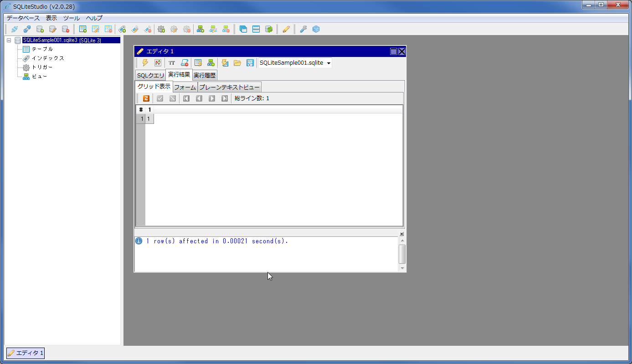The image size is (632, 364).
Task: Click the export results table icon in editor
Action: click(x=198, y=63)
